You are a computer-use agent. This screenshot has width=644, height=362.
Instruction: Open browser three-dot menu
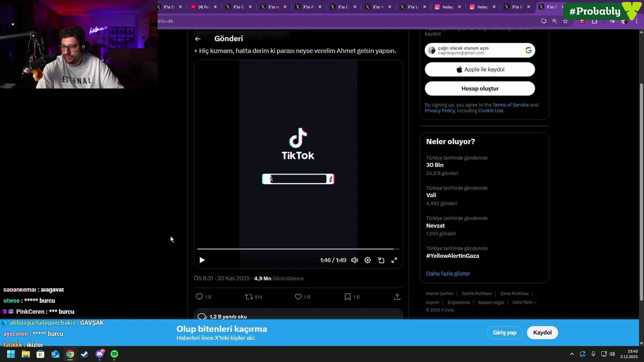tap(635, 21)
